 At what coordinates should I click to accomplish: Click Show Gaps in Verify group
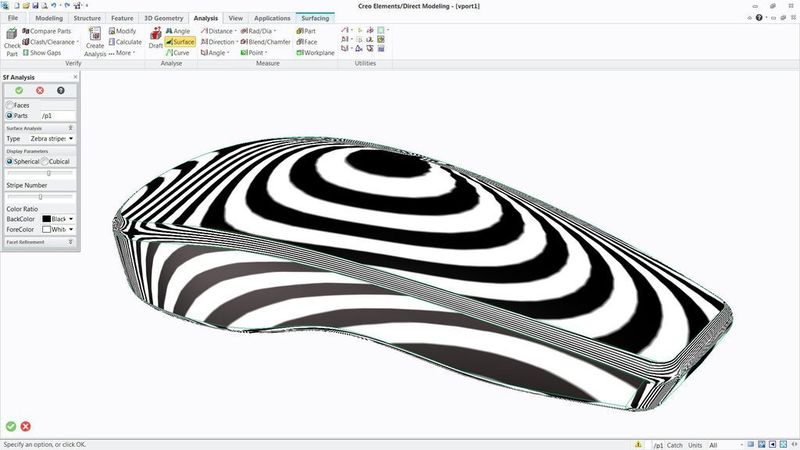click(41, 53)
